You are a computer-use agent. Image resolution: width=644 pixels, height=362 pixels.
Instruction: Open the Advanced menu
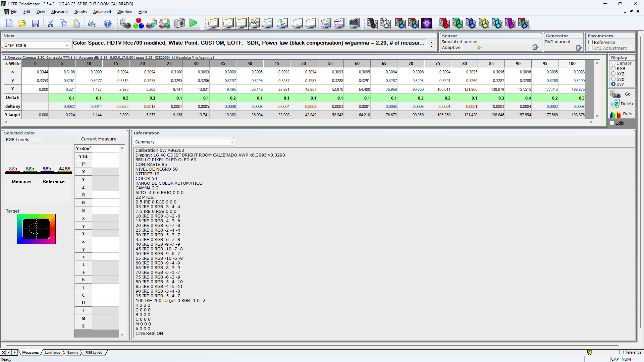point(102,12)
